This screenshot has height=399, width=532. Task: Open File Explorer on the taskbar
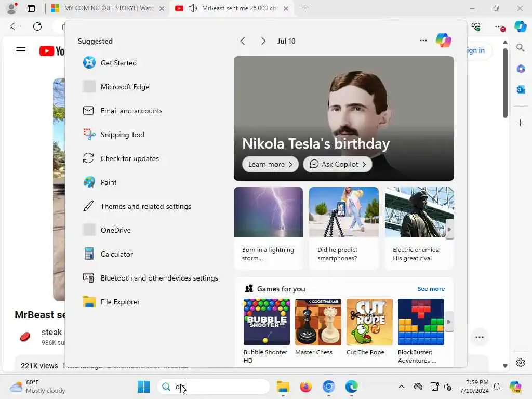[x=283, y=387]
